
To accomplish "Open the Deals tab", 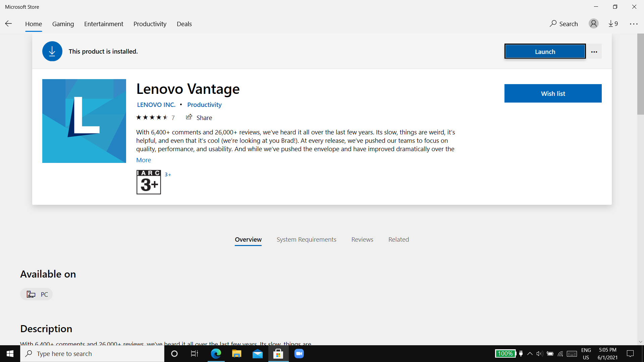I will [184, 24].
